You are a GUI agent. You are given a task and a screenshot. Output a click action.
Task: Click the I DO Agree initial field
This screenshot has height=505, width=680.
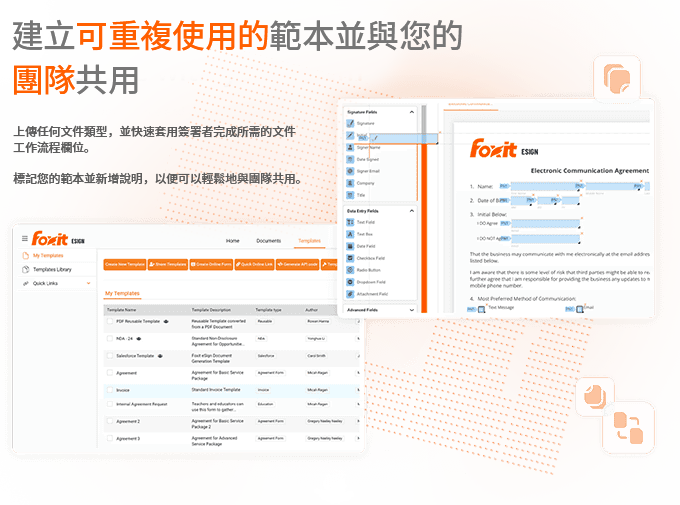546,224
